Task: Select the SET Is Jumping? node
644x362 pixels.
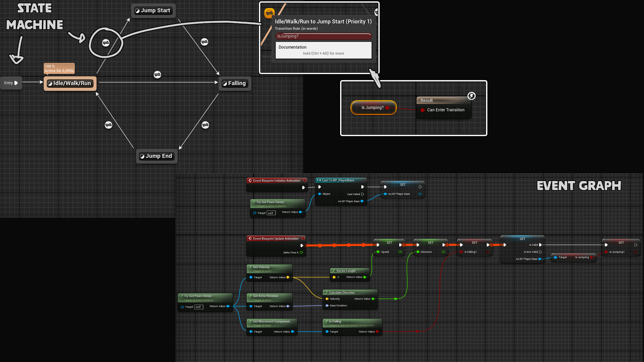Action: (x=621, y=247)
